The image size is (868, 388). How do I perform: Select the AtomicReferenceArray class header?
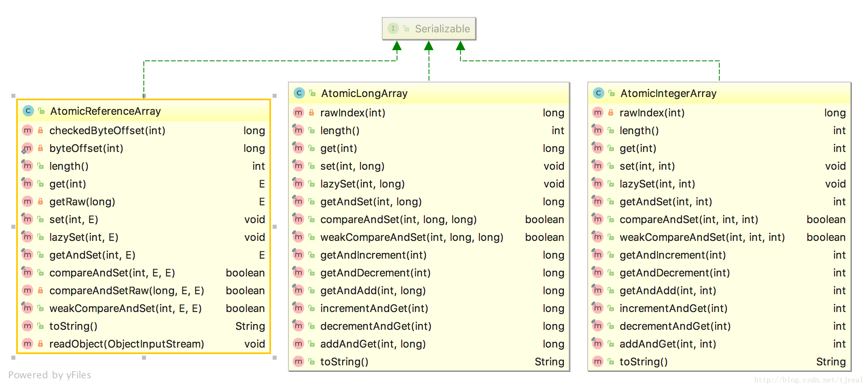(144, 111)
